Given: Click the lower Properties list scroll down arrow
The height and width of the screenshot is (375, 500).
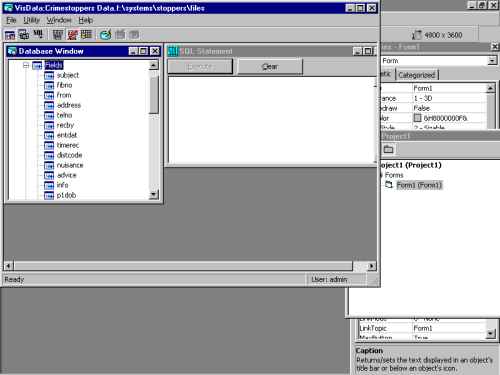Looking at the screenshot, I should [490, 333].
